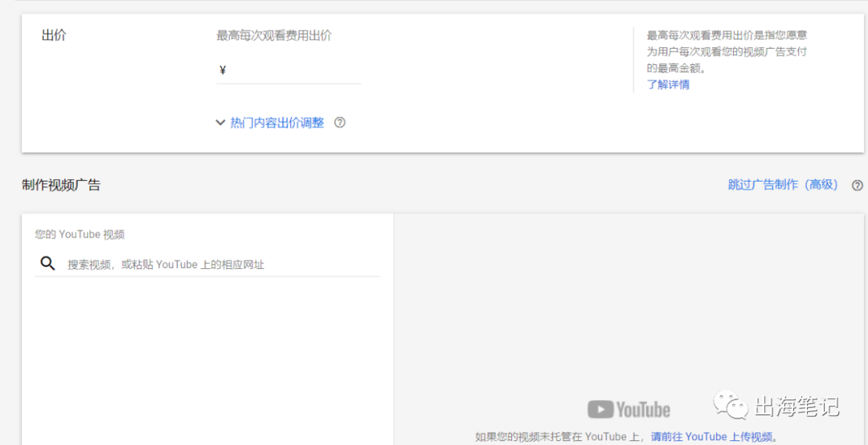Open 请前往 YouTube 上传视频 link
The width and height of the screenshot is (868, 445).
click(711, 437)
